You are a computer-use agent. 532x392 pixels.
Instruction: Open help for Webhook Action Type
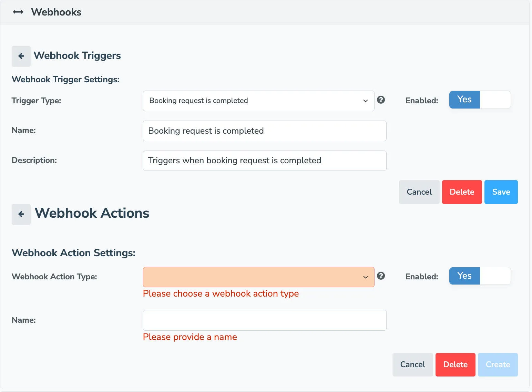[381, 277]
